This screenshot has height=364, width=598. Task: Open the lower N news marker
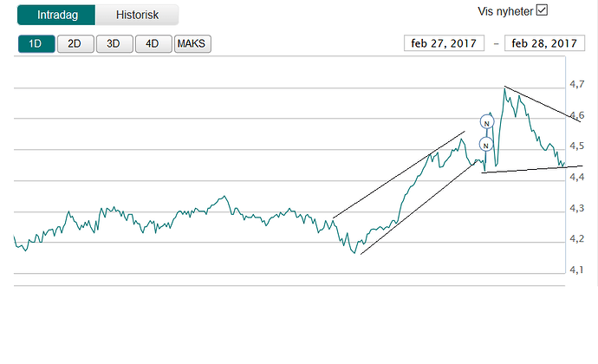(x=486, y=144)
